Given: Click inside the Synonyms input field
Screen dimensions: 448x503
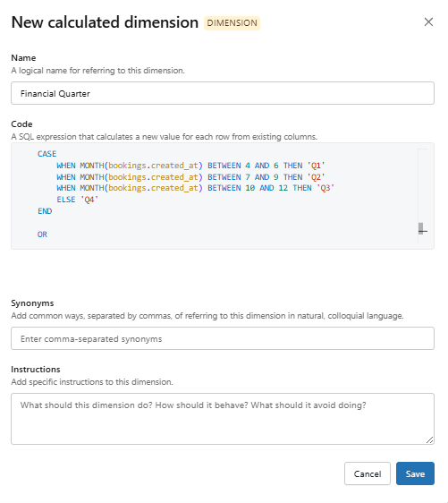Looking at the screenshot, I should coord(223,338).
